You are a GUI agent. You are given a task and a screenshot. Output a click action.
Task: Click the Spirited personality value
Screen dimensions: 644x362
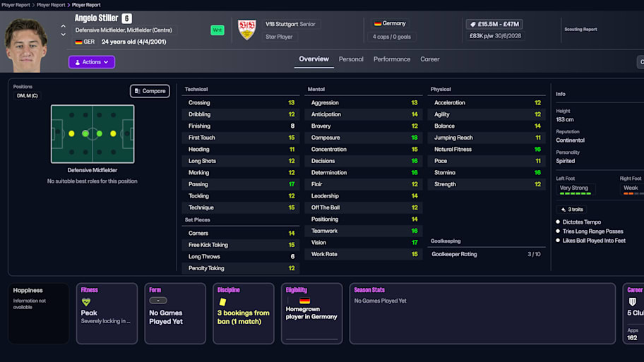click(566, 161)
